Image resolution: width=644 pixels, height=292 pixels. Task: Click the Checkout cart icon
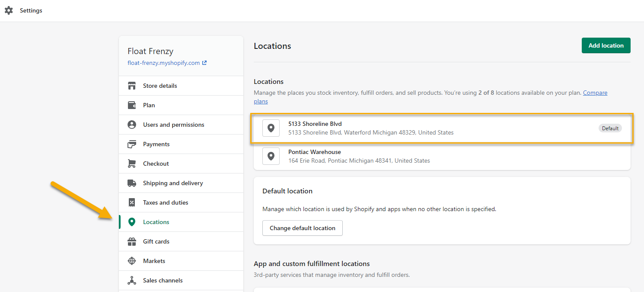pos(132,164)
